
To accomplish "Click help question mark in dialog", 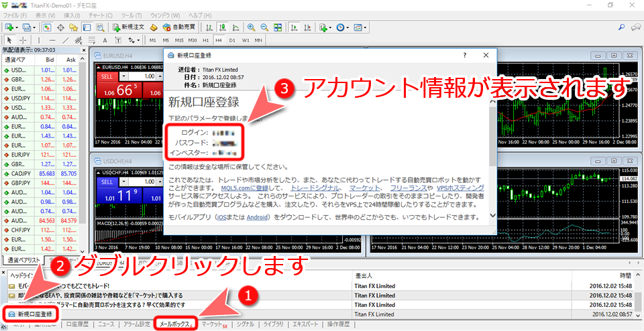I will [x=465, y=55].
